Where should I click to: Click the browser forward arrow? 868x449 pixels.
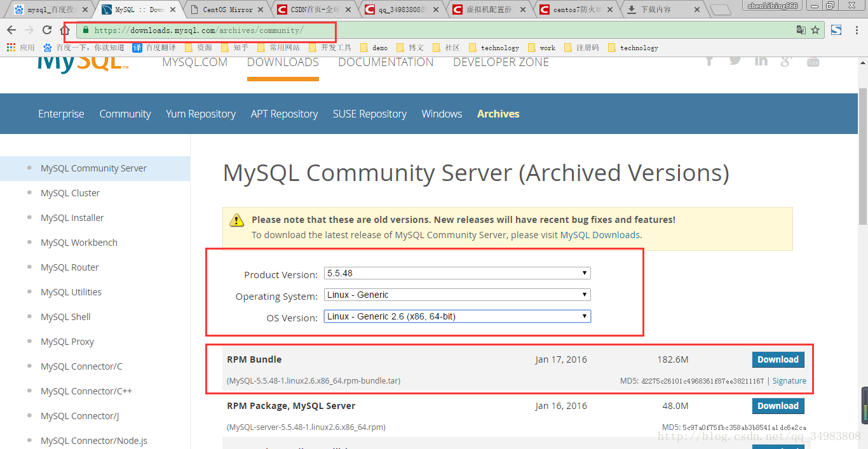point(29,30)
